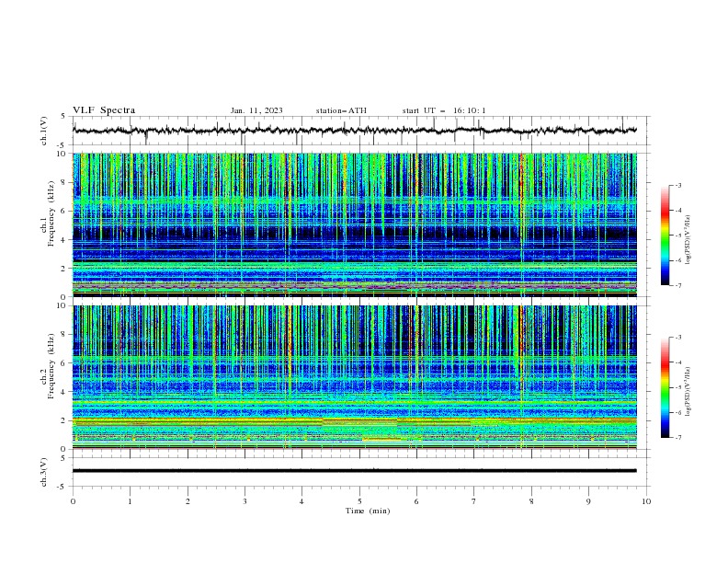
Task: Click the ch.3 flat voltage trace
Action: click(x=355, y=471)
